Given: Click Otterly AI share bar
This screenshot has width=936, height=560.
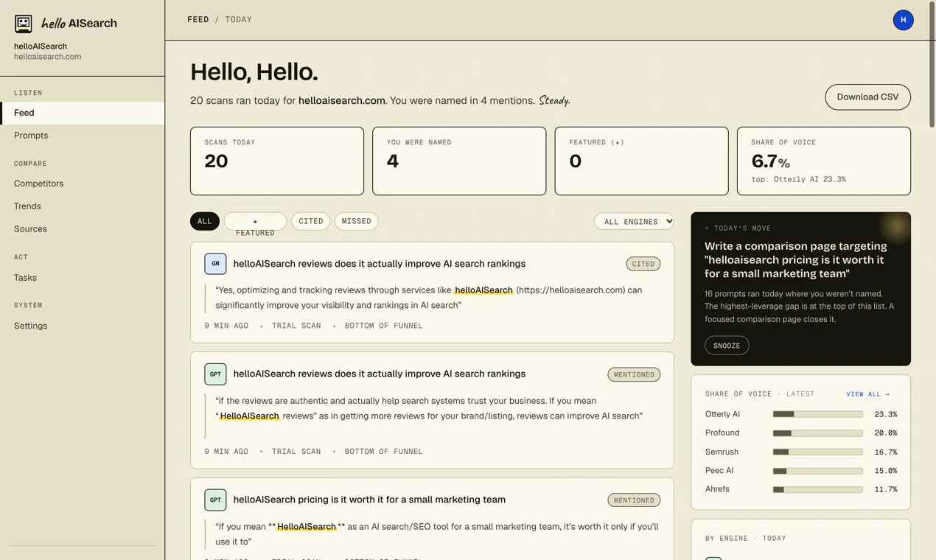Looking at the screenshot, I should pos(817,414).
